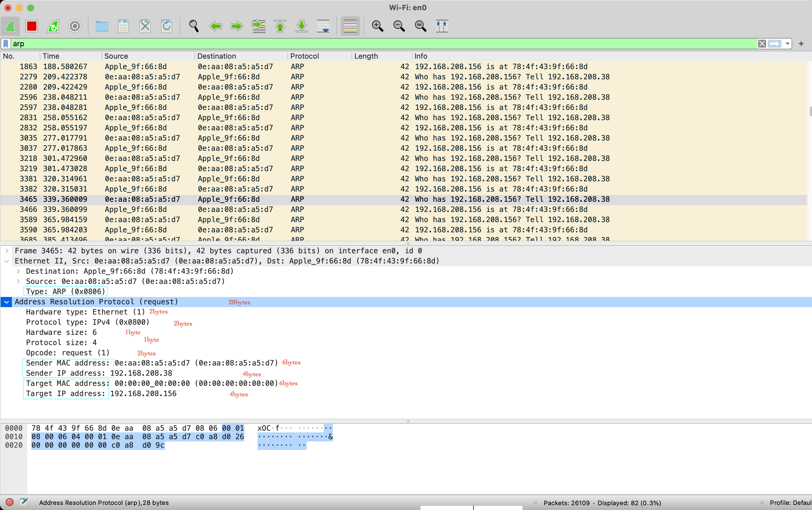
Task: Go forward in packet history
Action: [237, 26]
